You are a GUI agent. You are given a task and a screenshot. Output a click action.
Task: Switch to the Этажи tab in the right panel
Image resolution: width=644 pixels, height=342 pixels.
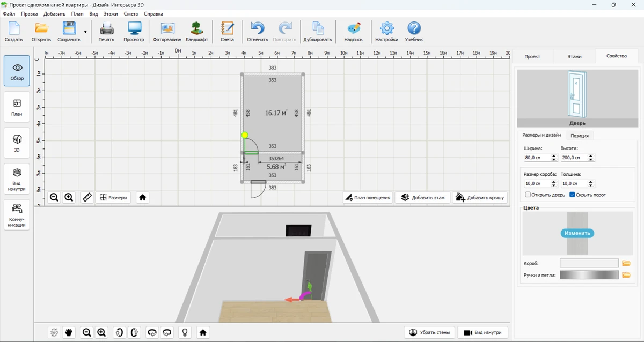(574, 56)
